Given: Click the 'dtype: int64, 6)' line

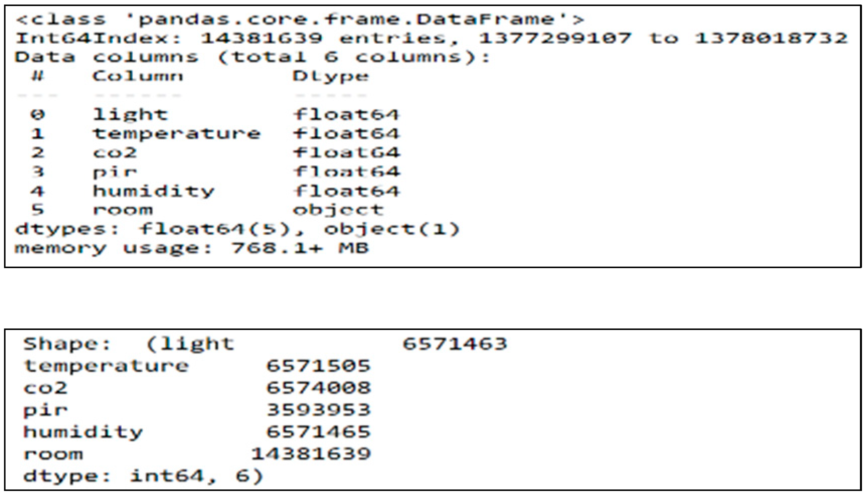Looking at the screenshot, I should point(143,476).
